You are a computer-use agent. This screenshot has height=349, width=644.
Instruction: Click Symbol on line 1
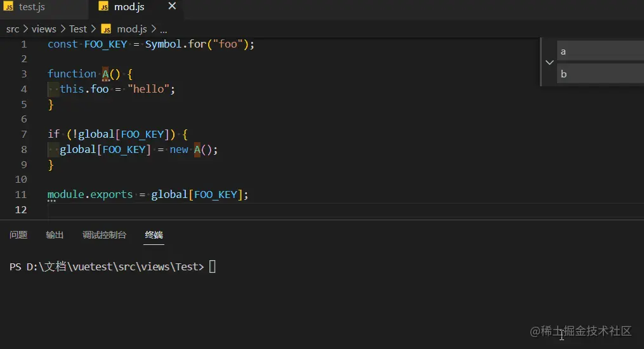pyautogui.click(x=163, y=44)
